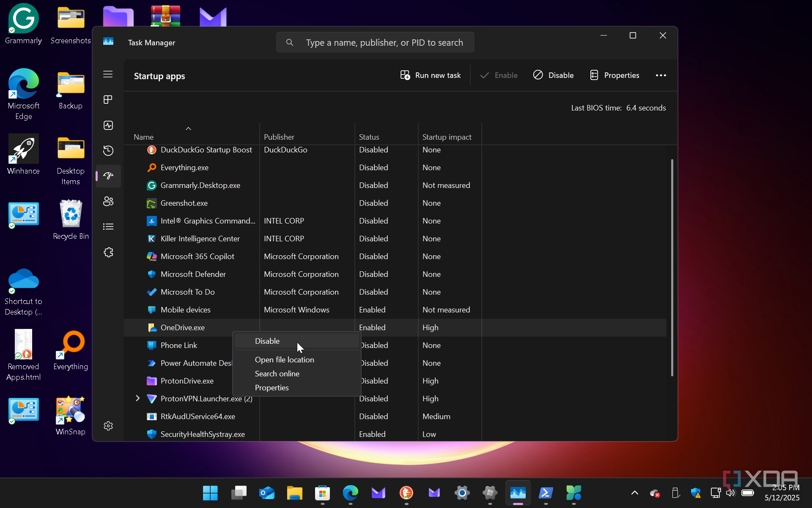
Task: Open the Performance page icon
Action: click(108, 125)
